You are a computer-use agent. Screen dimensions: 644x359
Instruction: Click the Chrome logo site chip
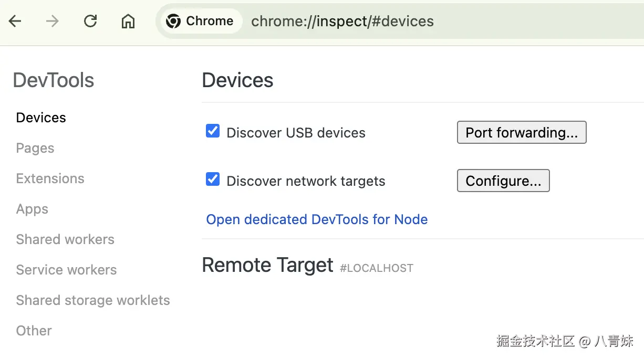pos(200,21)
